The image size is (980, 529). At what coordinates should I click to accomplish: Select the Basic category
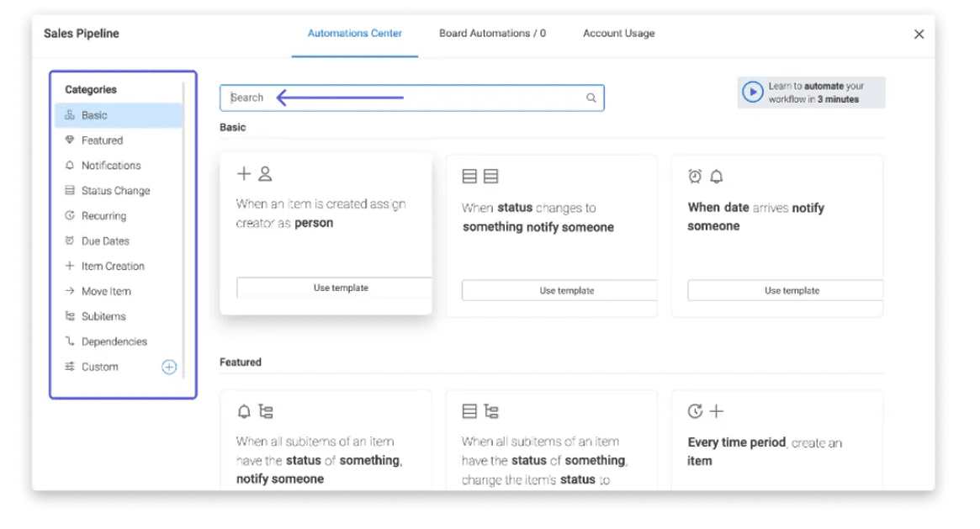pos(119,115)
